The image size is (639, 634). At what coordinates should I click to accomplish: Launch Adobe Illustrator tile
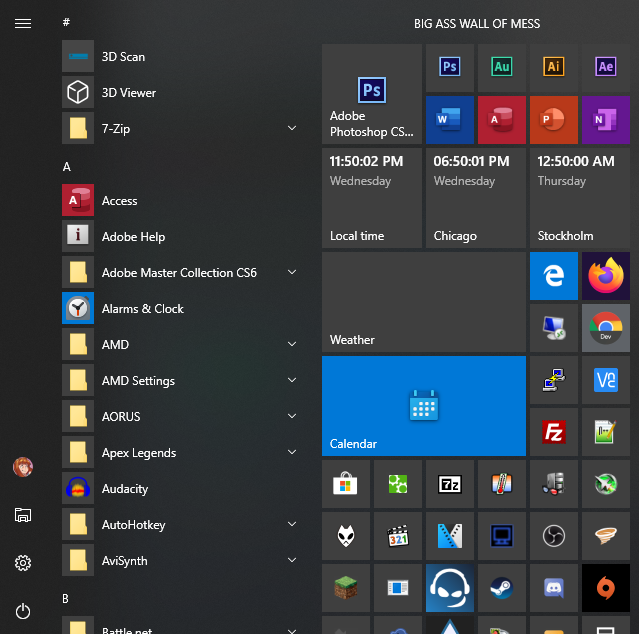554,68
